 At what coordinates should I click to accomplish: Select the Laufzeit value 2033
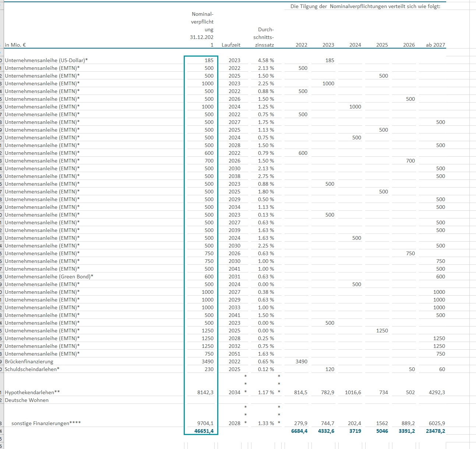coord(235,307)
